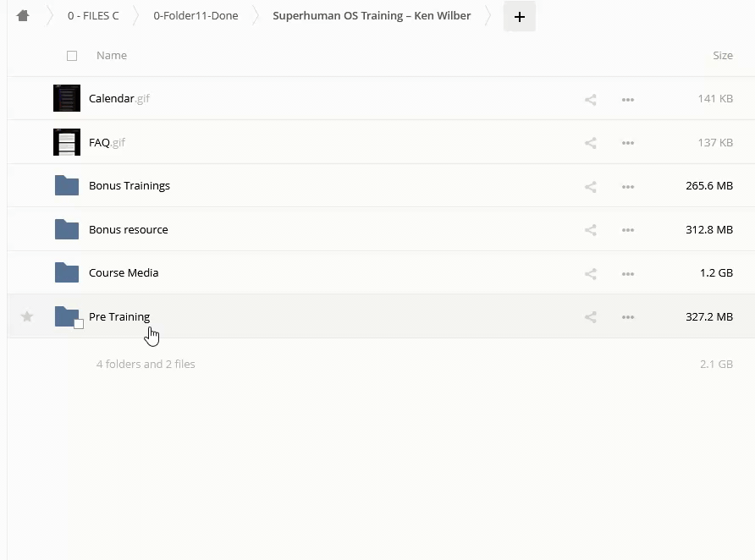This screenshot has width=755, height=560.
Task: Click share icon for FAQ.gif
Action: tap(591, 143)
